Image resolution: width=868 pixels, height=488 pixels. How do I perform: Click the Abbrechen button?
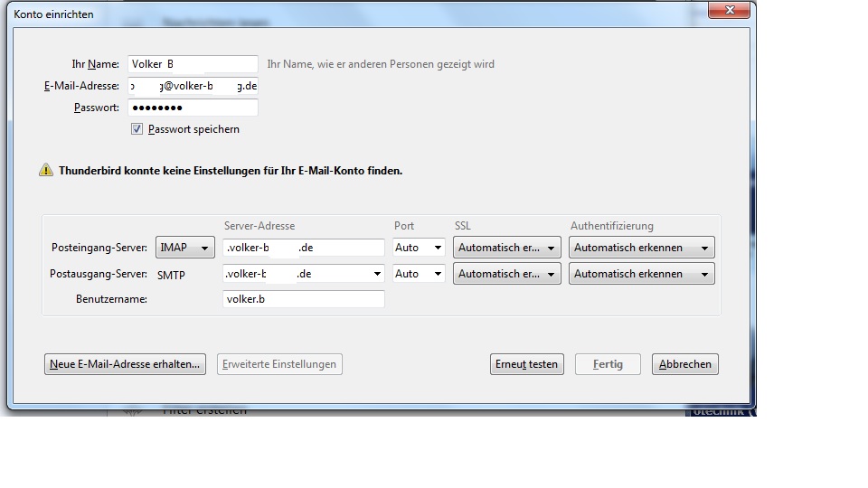[x=684, y=364]
